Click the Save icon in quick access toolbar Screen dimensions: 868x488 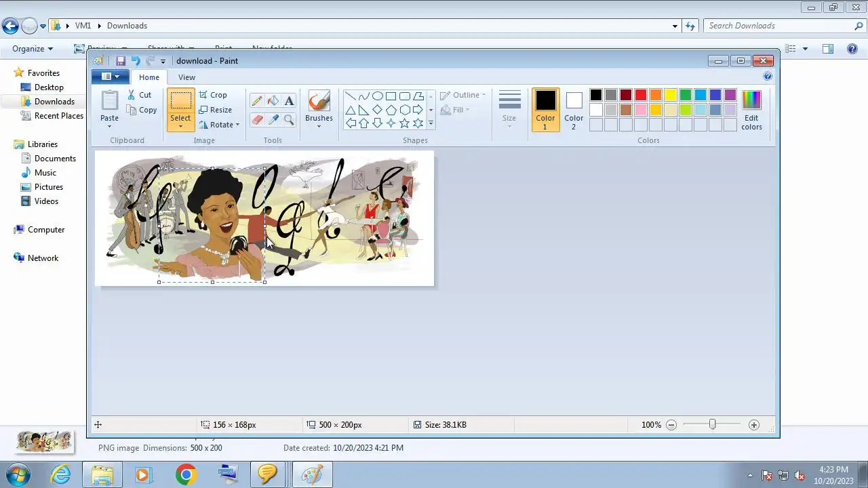(x=121, y=61)
